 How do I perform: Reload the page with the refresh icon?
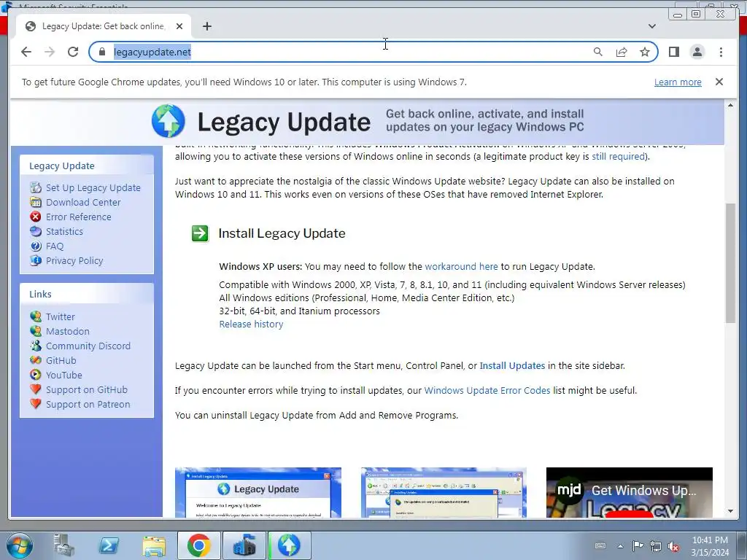coord(73,52)
